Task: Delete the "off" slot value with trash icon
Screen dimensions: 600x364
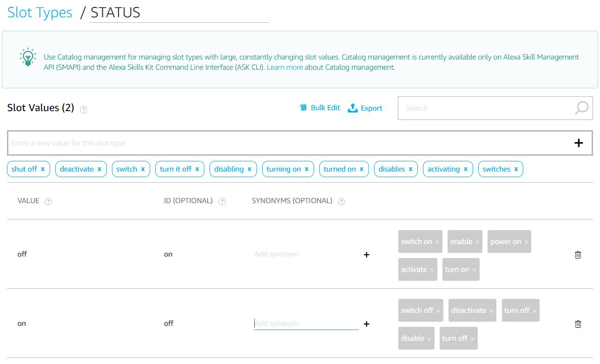Action: 578,254
